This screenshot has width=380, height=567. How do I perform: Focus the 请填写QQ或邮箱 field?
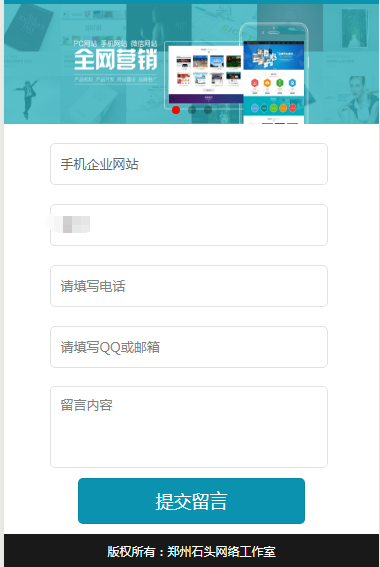click(x=189, y=347)
